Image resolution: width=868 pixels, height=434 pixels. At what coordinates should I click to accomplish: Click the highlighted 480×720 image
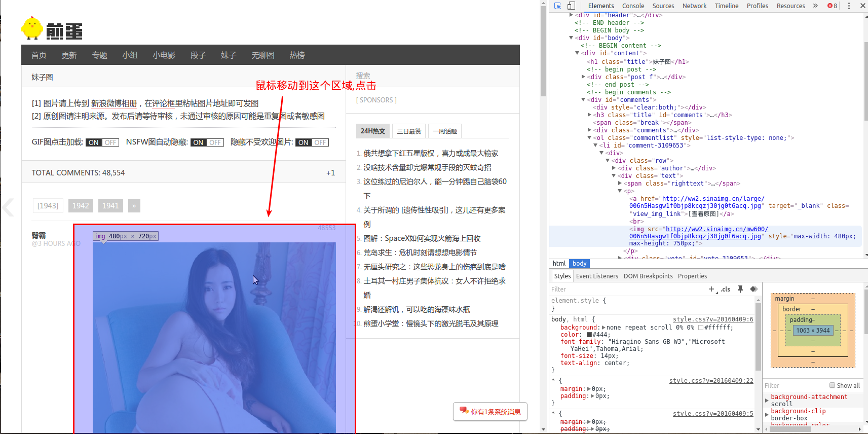pyautogui.click(x=214, y=337)
